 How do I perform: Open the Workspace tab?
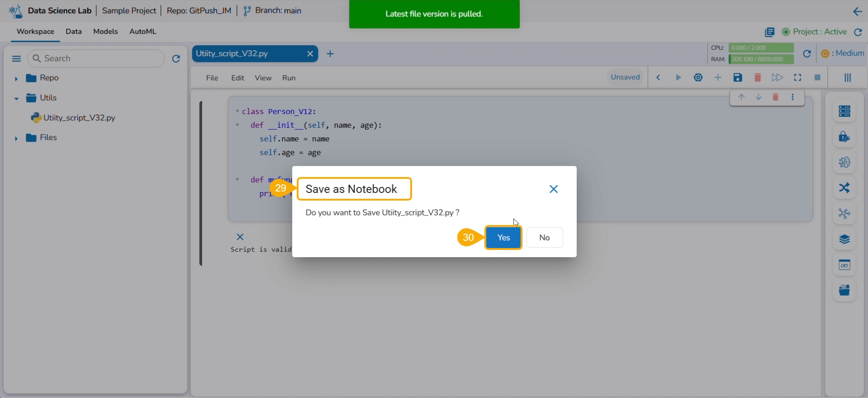[x=35, y=32]
